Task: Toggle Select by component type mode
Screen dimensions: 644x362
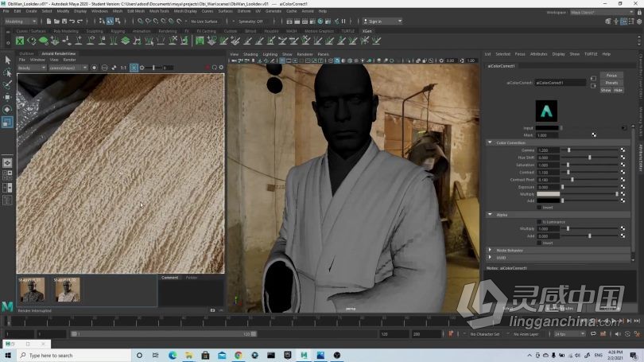Action: (x=118, y=21)
